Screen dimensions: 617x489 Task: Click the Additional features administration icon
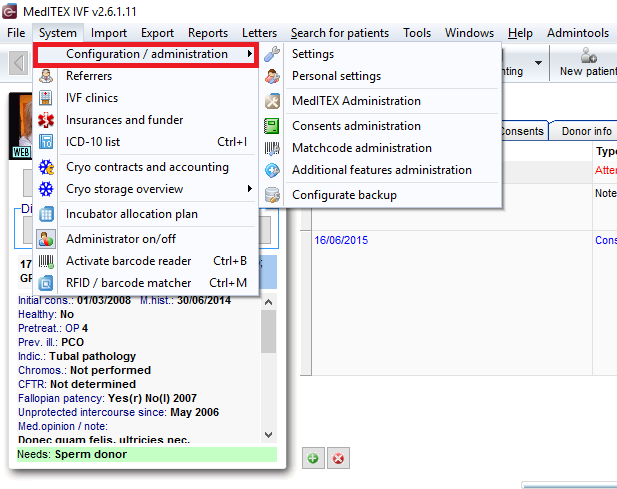(x=272, y=170)
